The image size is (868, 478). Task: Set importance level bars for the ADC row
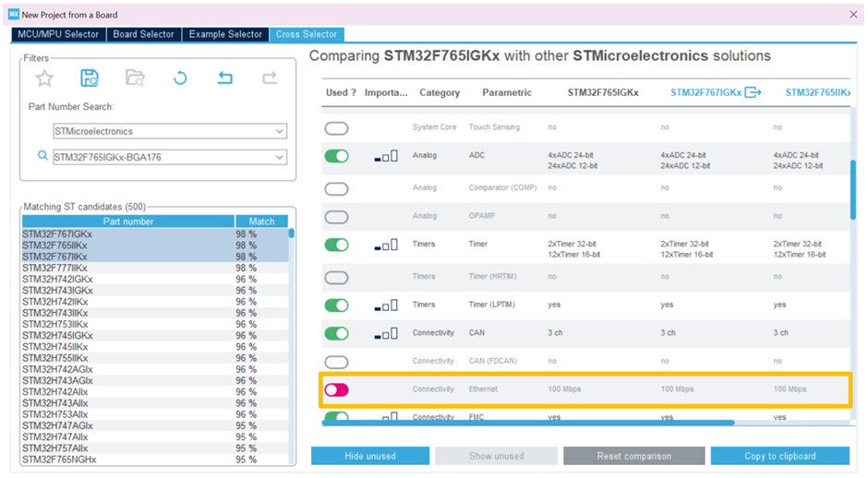pos(387,156)
